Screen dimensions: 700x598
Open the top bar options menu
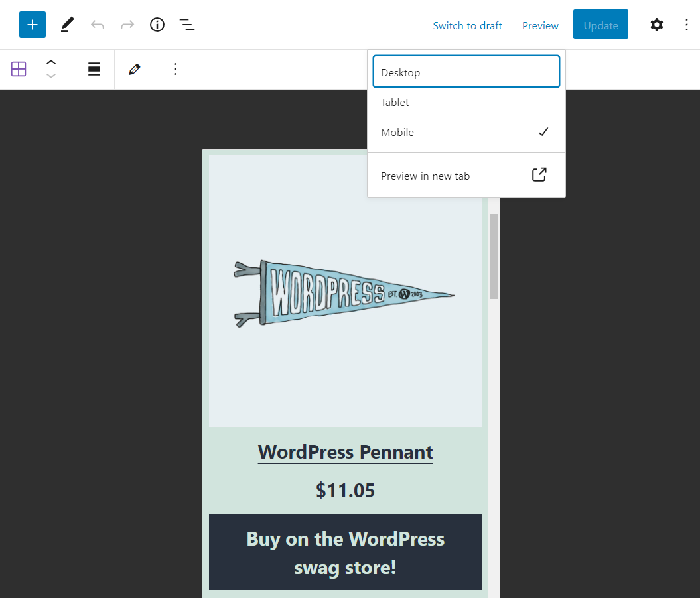click(687, 25)
